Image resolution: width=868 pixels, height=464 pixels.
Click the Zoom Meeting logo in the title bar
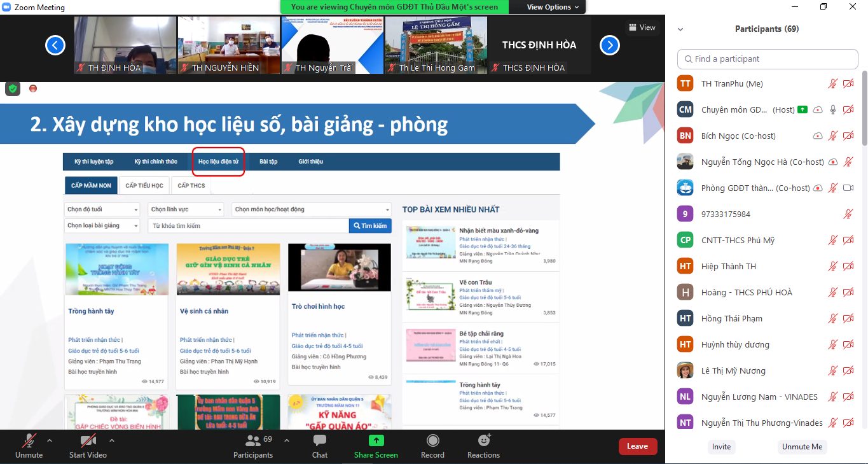(x=7, y=7)
